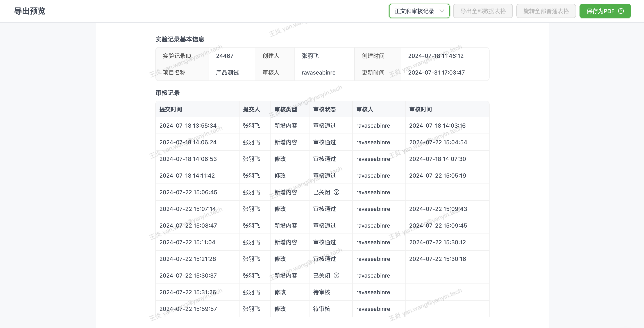Click 待审核 status in 15:31:26 row
The image size is (644, 328).
coord(322,292)
